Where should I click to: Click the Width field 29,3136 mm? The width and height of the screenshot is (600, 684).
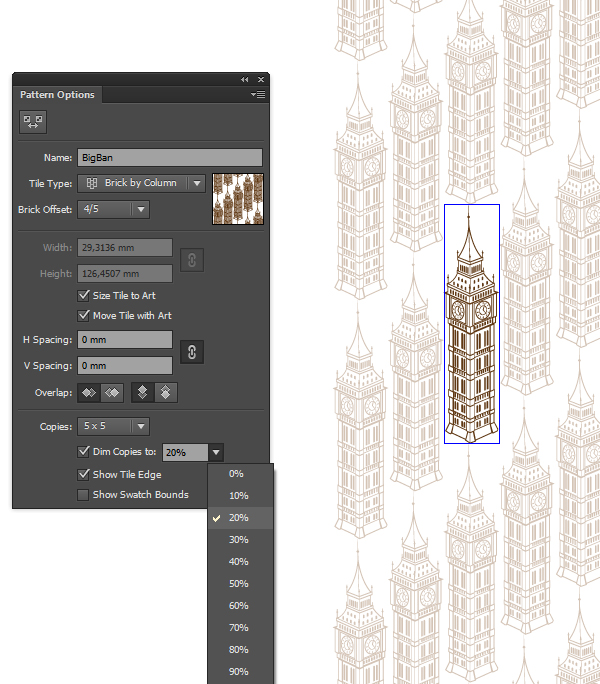click(x=125, y=248)
